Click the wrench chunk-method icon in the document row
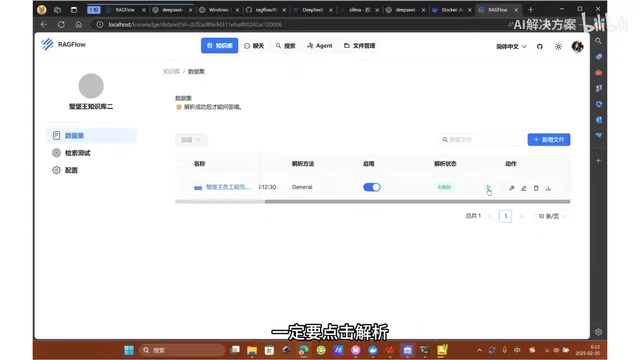Screen dimensions: 640x360 click(x=511, y=188)
